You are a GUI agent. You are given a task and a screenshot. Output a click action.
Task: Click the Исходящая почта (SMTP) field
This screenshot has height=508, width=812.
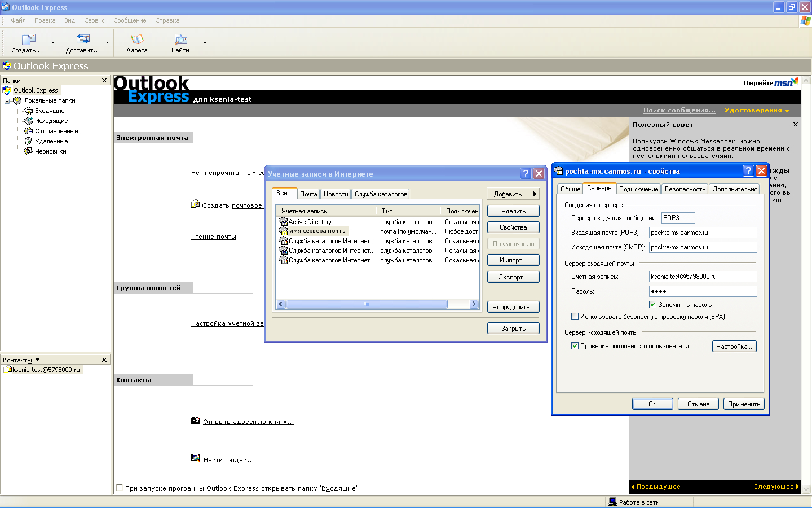(703, 247)
